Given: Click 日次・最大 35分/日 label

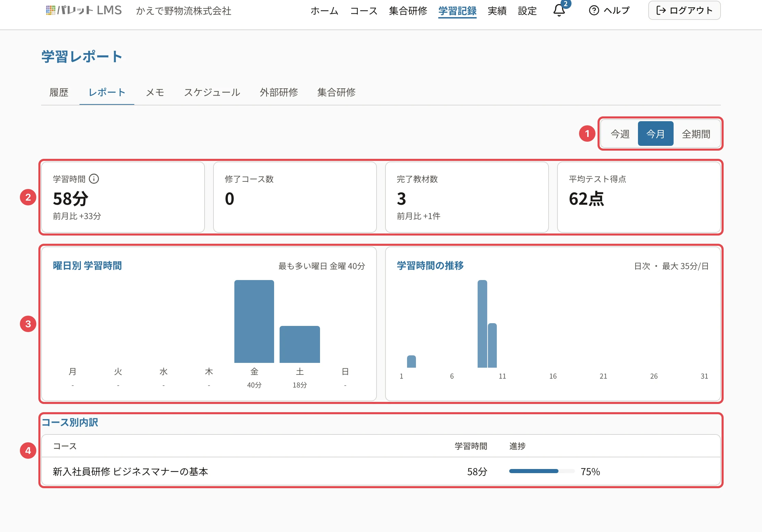Looking at the screenshot, I should [671, 266].
